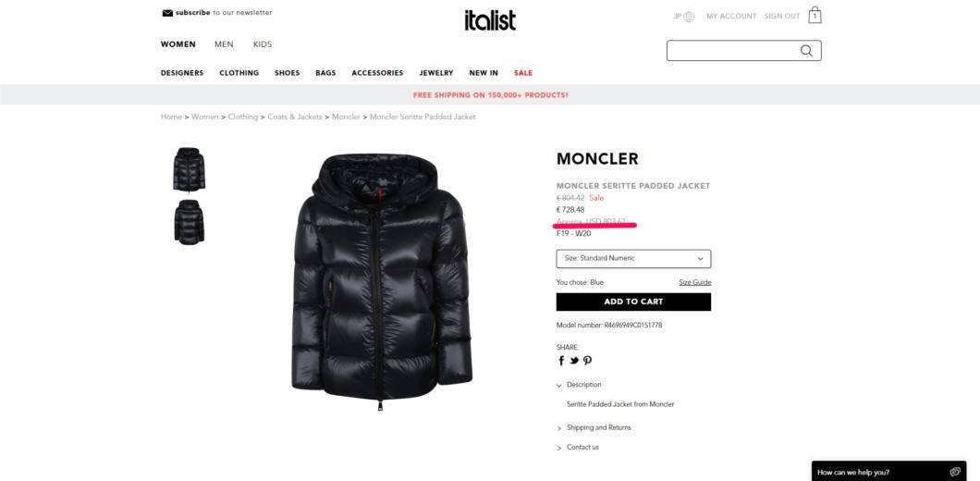Share on Pinterest icon
This screenshot has height=481, width=980.
pos(587,360)
